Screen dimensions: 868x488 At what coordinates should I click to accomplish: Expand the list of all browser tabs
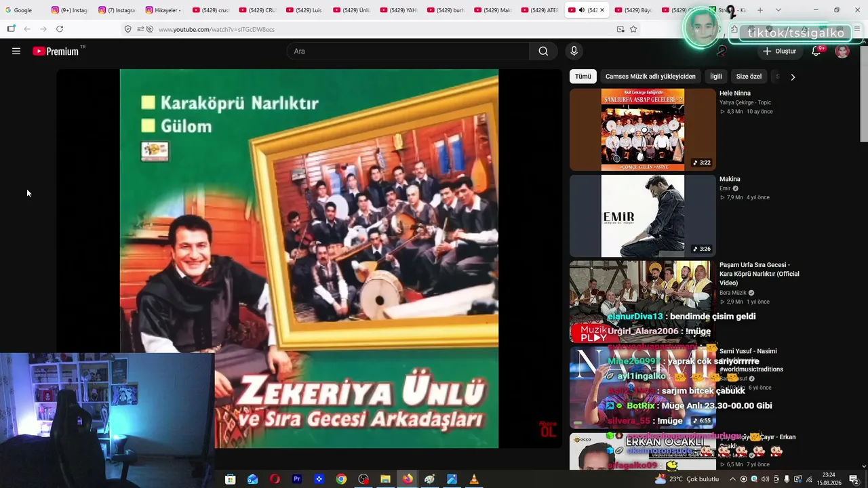coord(778,10)
